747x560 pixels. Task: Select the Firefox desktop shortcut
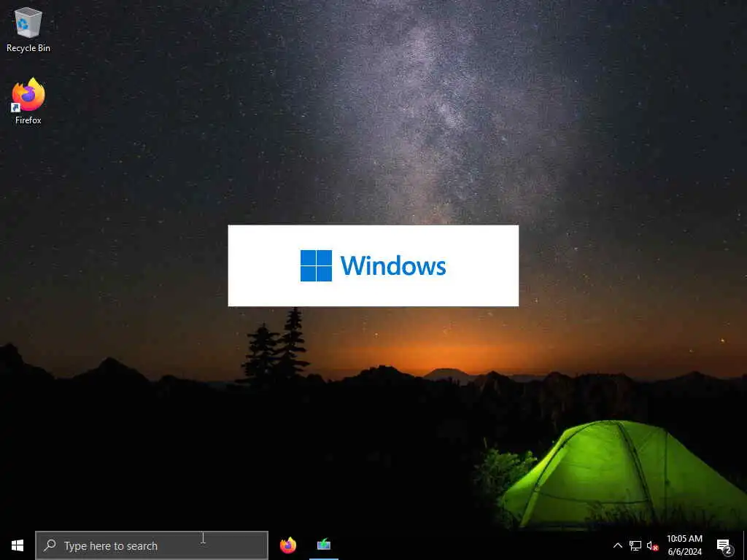pos(28,101)
